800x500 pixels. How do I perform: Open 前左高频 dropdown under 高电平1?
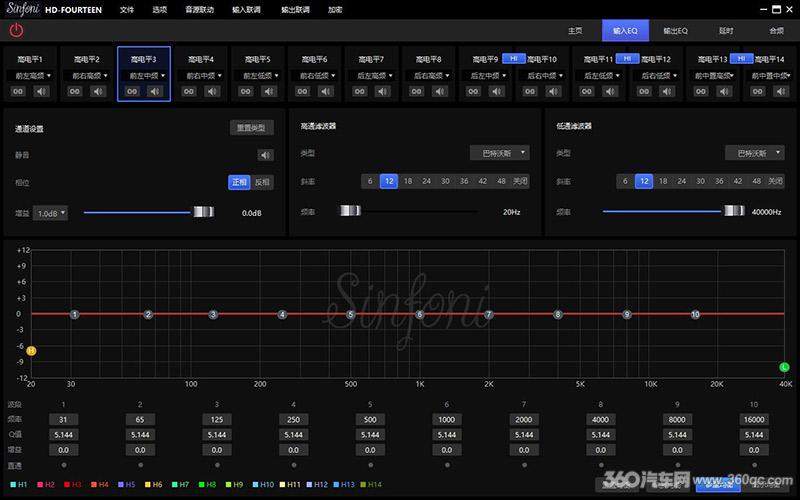(x=30, y=76)
